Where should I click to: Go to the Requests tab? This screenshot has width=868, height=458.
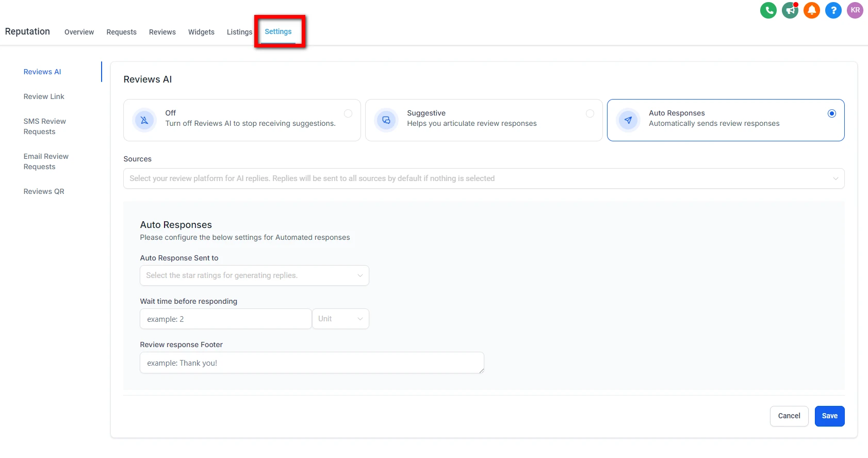121,32
